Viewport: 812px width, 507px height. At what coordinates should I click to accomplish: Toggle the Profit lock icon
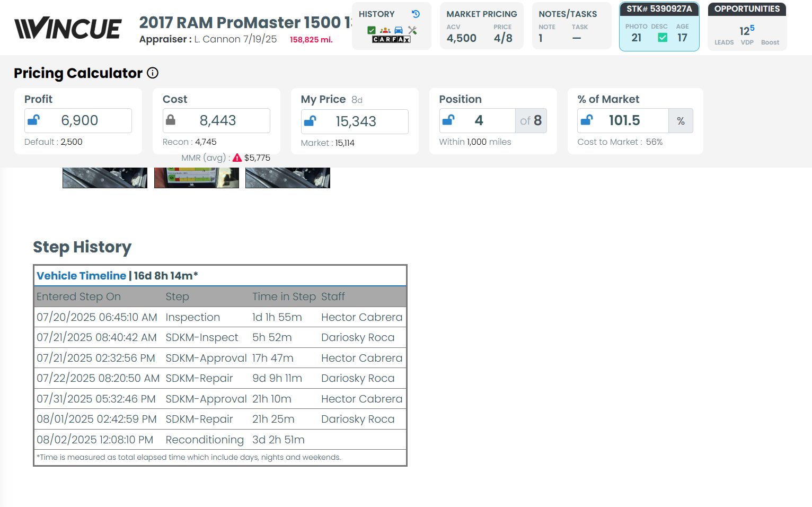click(33, 120)
